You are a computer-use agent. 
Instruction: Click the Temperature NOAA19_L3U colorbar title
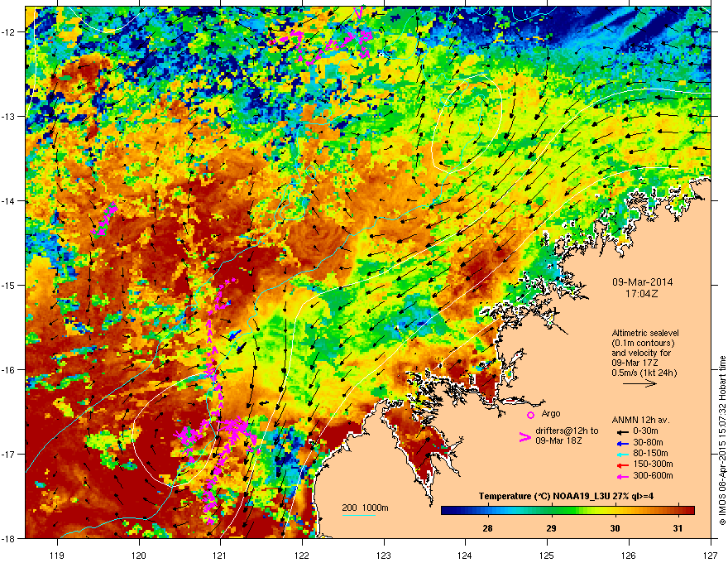click(x=566, y=496)
